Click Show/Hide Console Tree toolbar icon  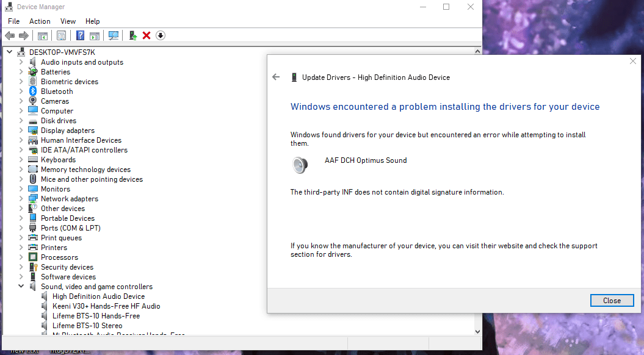[42, 36]
